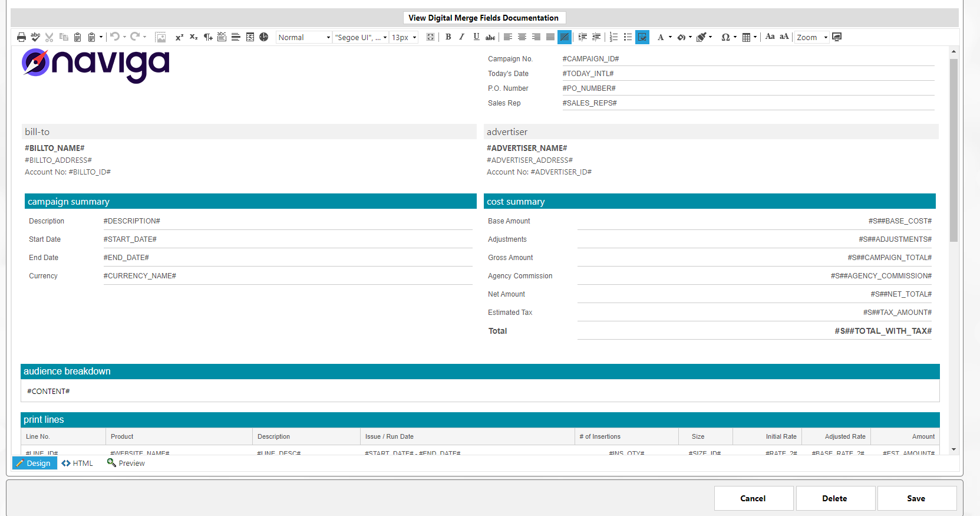The image size is (980, 516).
Task: Open the text foreground color picker
Action: pyautogui.click(x=661, y=37)
